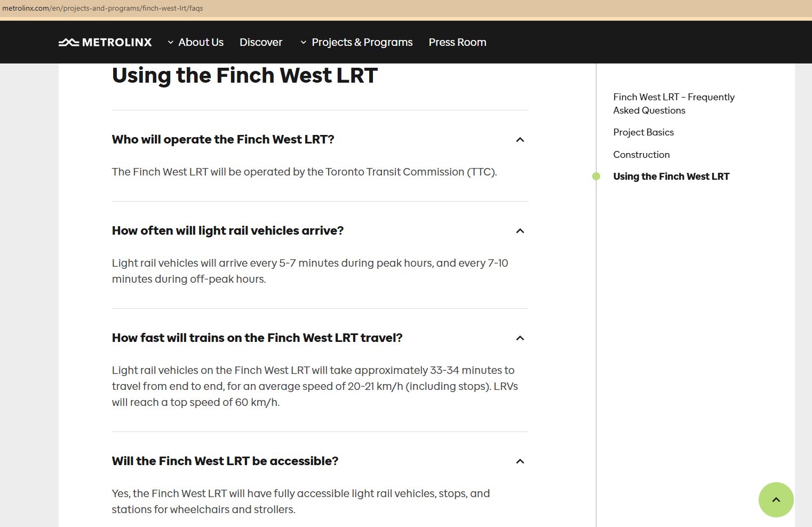
Task: Jump to Construction section link
Action: point(641,155)
